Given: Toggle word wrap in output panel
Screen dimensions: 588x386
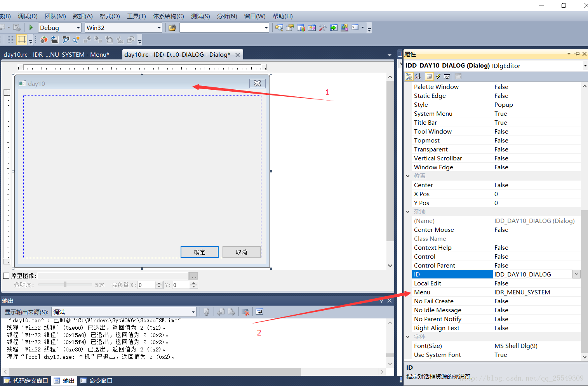Looking at the screenshot, I should point(259,312).
